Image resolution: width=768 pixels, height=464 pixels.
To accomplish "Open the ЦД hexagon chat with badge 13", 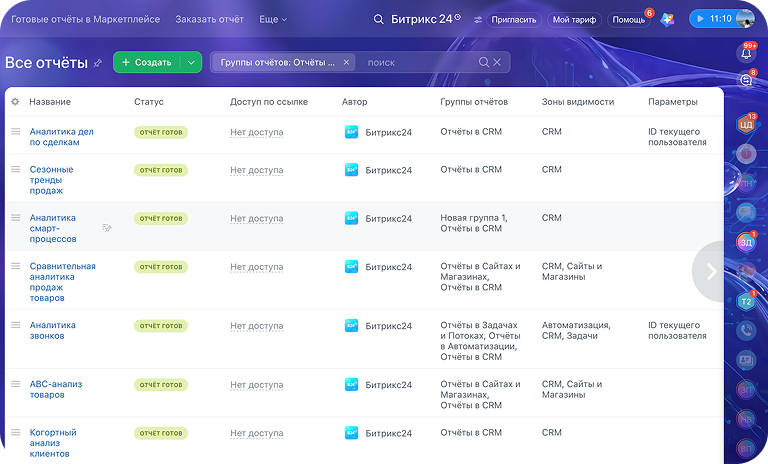I will pyautogui.click(x=746, y=124).
